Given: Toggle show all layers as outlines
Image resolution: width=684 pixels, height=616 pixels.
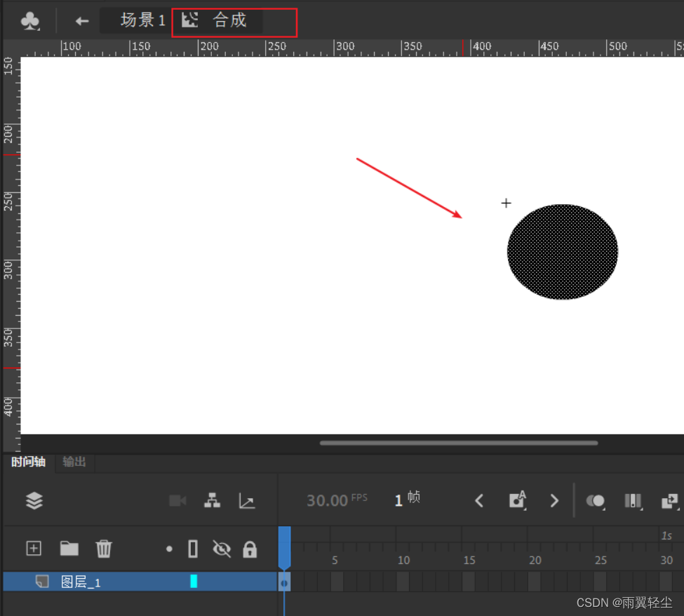Looking at the screenshot, I should pyautogui.click(x=193, y=549).
